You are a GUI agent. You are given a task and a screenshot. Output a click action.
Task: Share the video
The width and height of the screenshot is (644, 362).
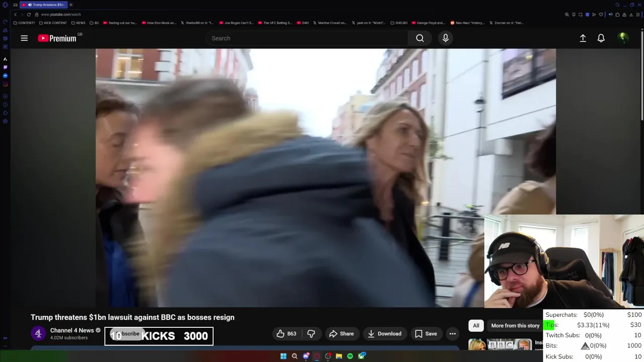[x=342, y=334]
